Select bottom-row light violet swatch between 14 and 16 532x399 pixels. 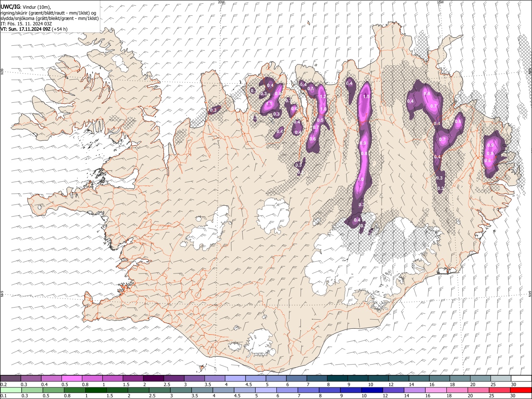[415, 390]
